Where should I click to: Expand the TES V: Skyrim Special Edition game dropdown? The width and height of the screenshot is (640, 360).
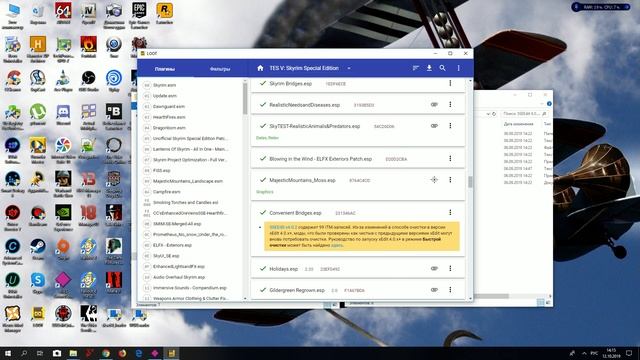(349, 68)
